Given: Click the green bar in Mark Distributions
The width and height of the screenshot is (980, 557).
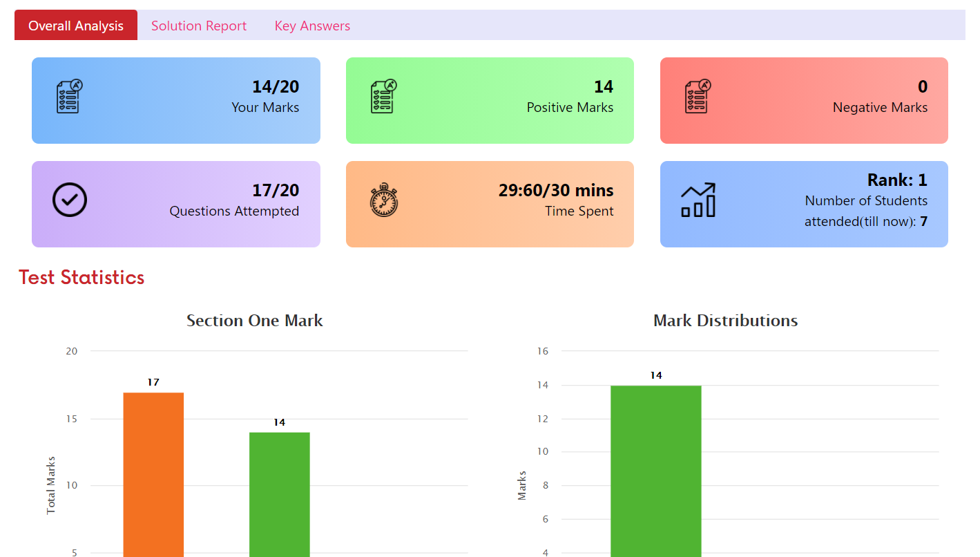Looking at the screenshot, I should pos(656,471).
